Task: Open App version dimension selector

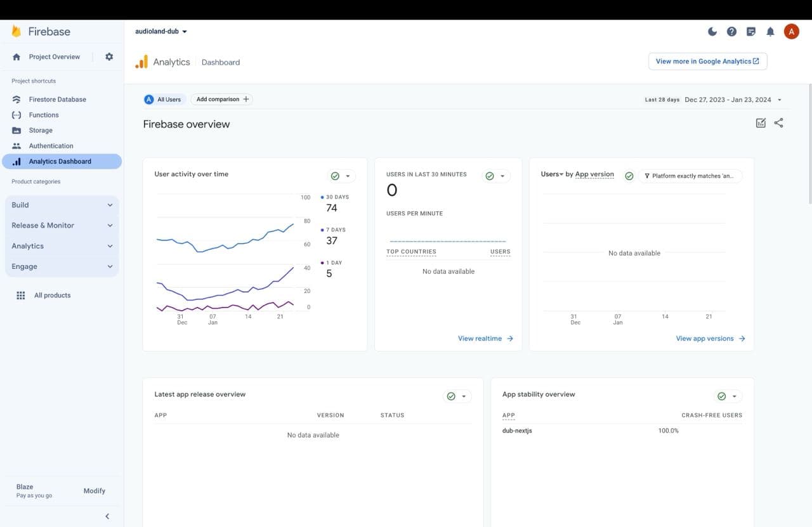Action: coord(594,174)
